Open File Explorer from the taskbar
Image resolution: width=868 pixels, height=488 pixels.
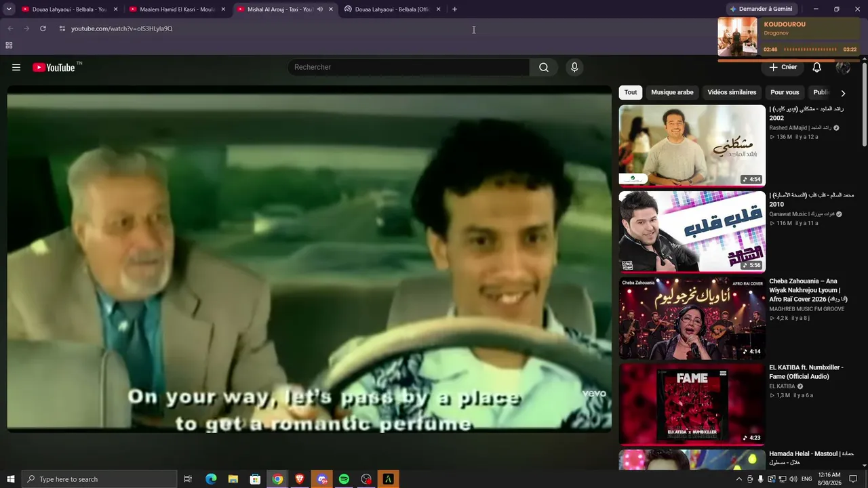(233, 479)
